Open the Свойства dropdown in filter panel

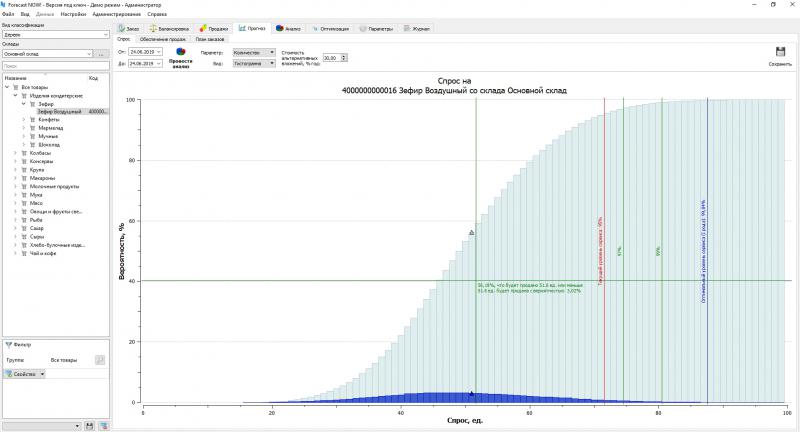pos(25,374)
